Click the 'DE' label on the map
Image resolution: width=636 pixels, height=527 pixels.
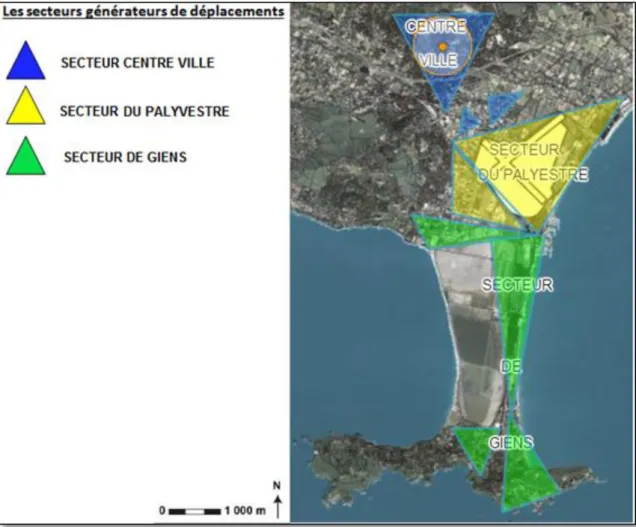(x=511, y=367)
